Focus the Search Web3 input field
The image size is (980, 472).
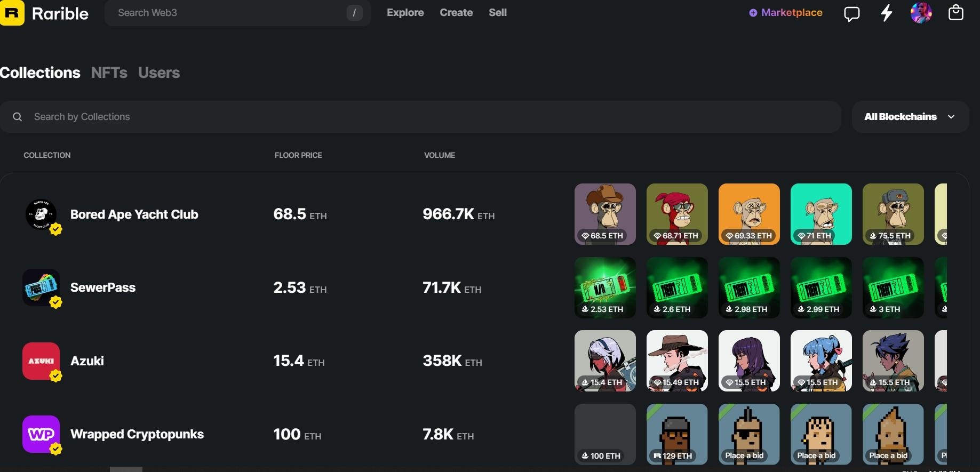pos(237,13)
